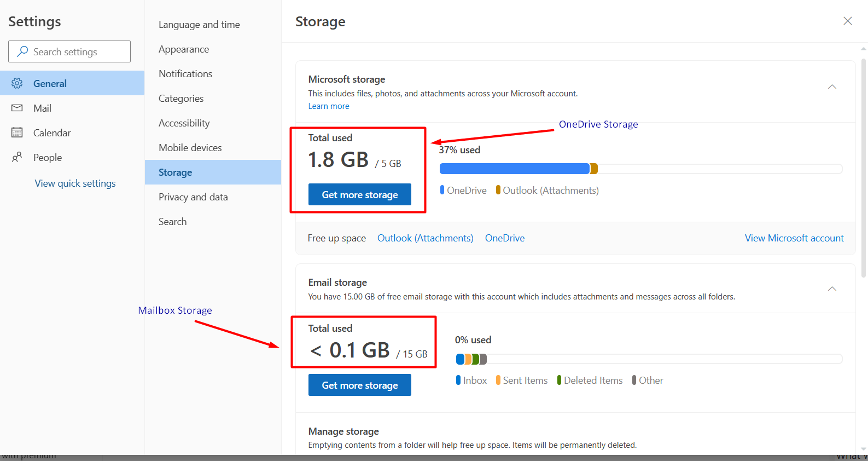Click the Mail envelope icon

coord(17,108)
